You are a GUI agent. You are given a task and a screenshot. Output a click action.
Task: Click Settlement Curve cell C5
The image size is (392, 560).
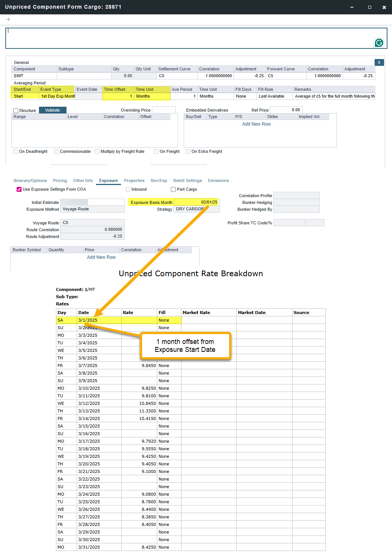coord(177,76)
